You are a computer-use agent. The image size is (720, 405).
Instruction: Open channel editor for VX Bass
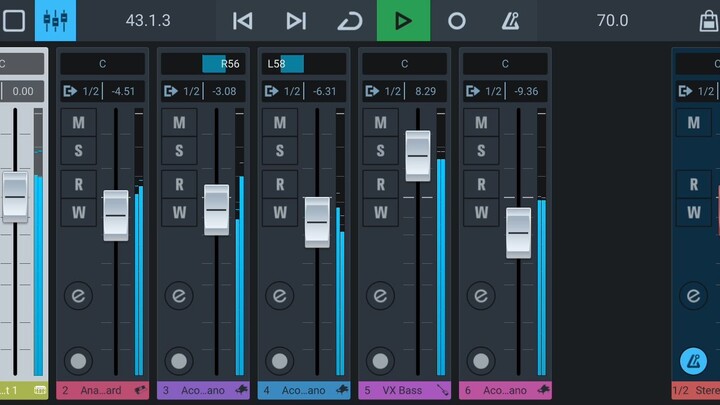(380, 296)
